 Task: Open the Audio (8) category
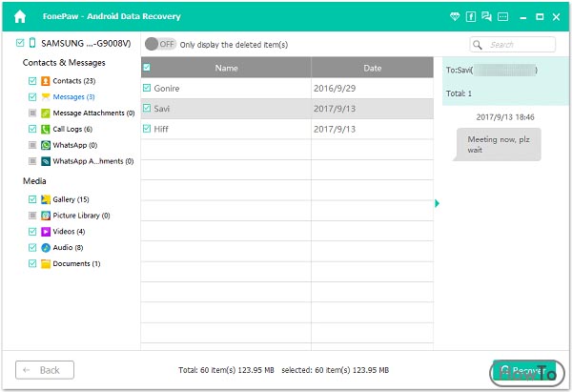pyautogui.click(x=68, y=247)
